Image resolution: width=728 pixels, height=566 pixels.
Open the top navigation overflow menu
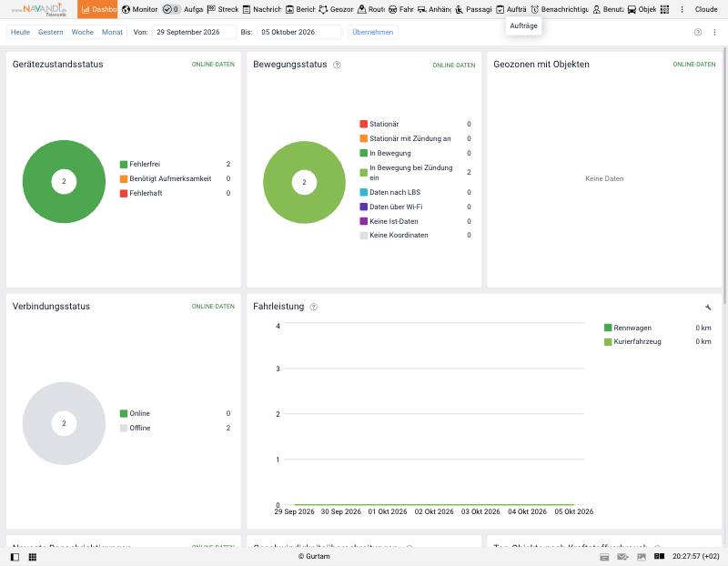[x=682, y=9]
